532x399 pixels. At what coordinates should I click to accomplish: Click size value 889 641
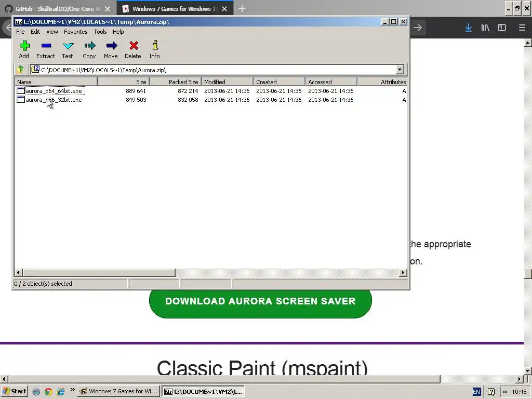tap(136, 91)
